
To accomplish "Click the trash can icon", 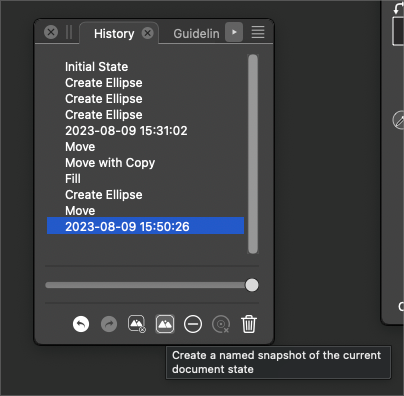I will [x=249, y=324].
